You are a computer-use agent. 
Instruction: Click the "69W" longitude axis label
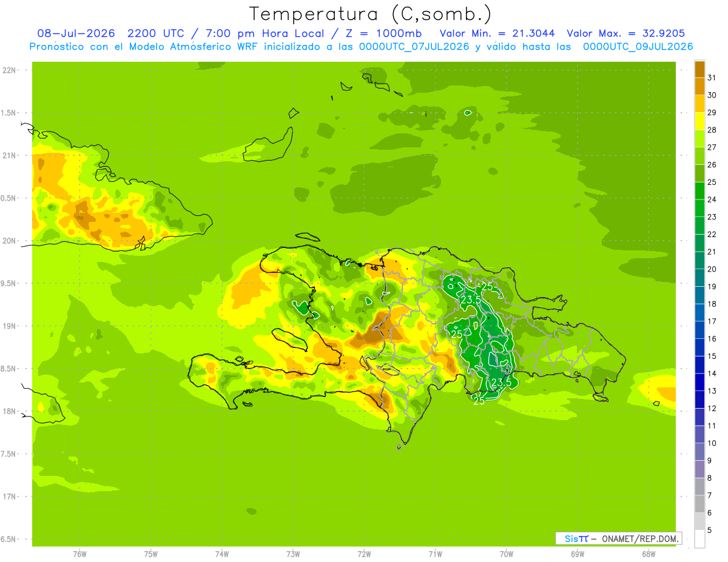(x=578, y=554)
